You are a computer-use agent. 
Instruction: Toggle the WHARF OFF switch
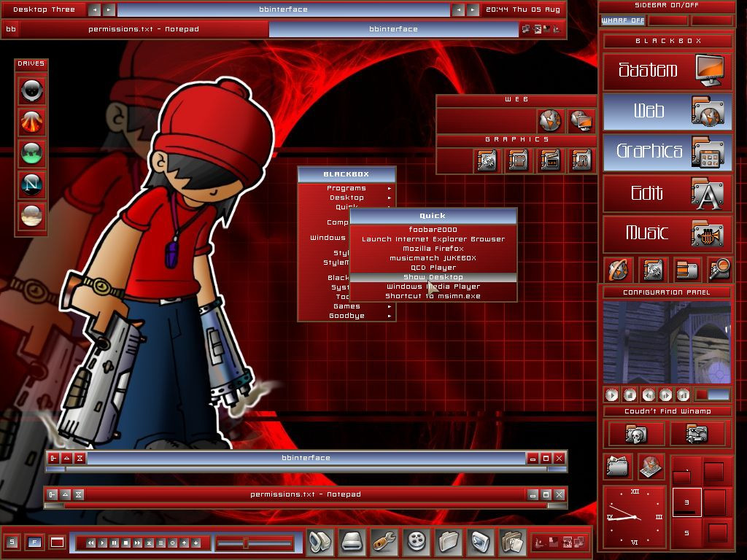pyautogui.click(x=623, y=20)
